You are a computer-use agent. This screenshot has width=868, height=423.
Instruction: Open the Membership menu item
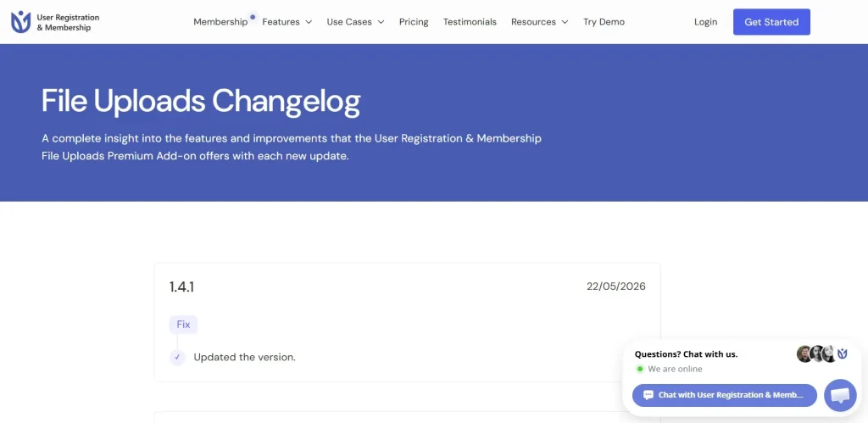click(220, 22)
